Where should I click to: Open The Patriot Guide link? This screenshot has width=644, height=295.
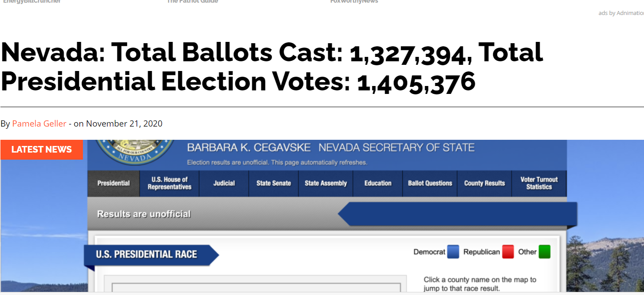tap(192, 2)
